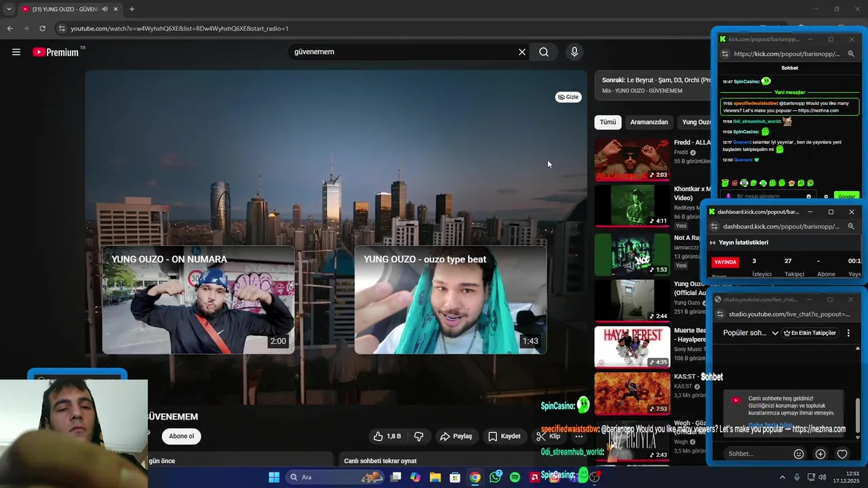The image size is (868, 488).
Task: Play Khontkar video thumbnail 4:11
Action: pyautogui.click(x=632, y=206)
